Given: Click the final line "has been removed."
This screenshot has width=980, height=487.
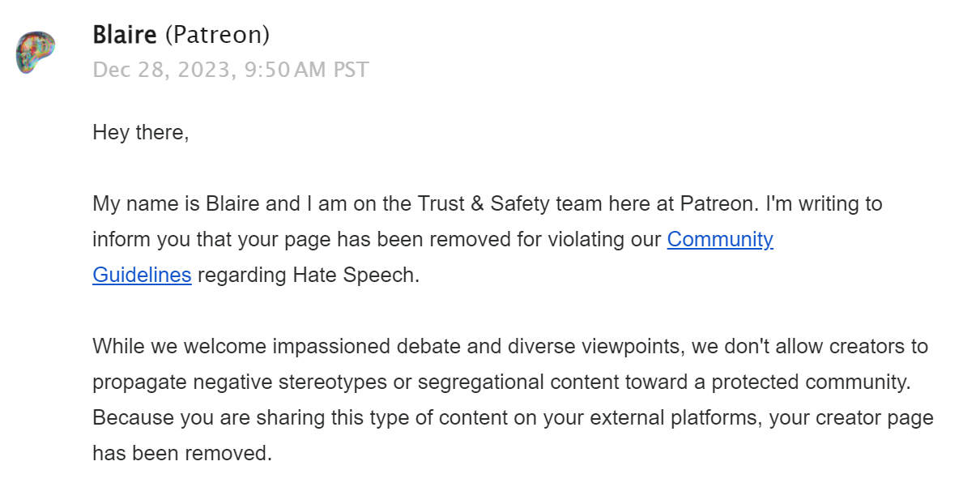Looking at the screenshot, I should click(181, 454).
